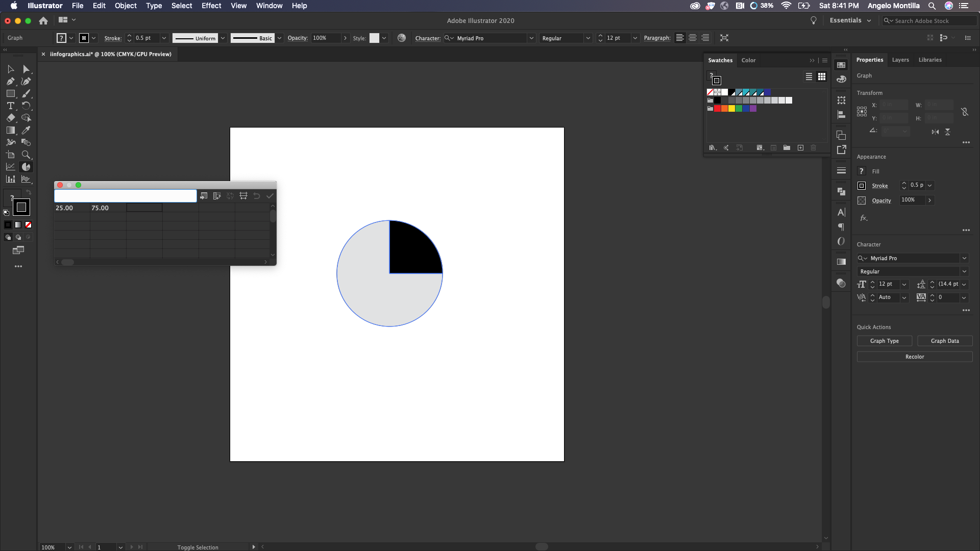Image resolution: width=980 pixels, height=551 pixels.
Task: Switch swatches to list view
Action: (809, 77)
